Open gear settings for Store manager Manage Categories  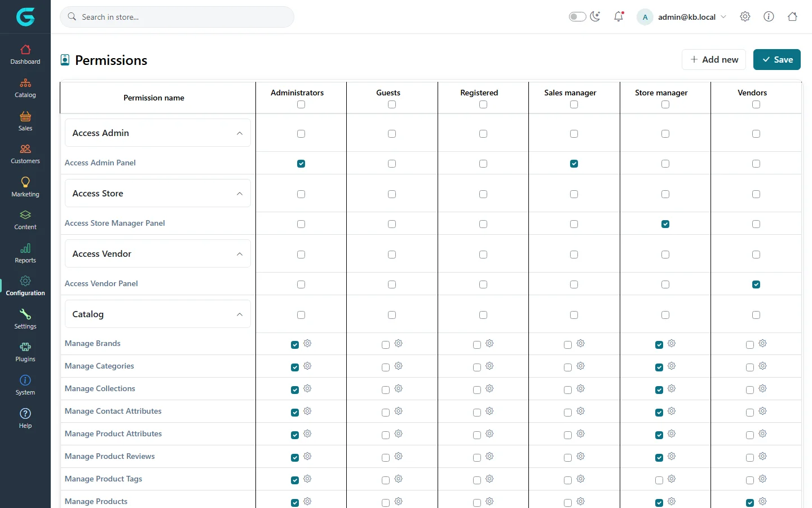click(x=672, y=366)
